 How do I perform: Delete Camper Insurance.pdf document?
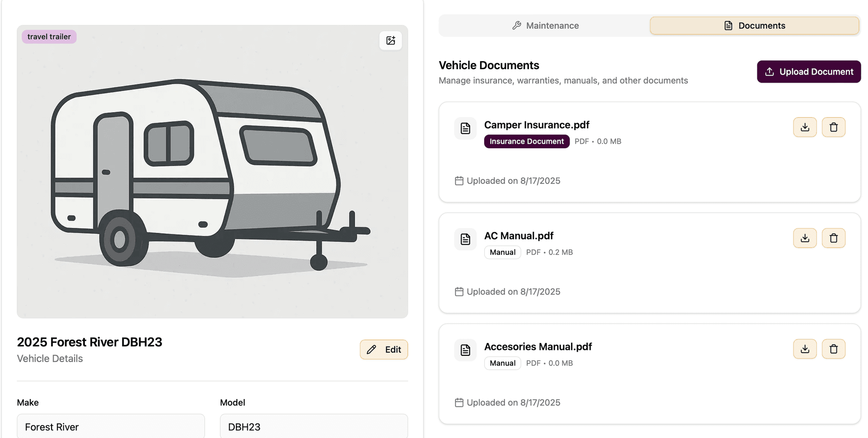click(833, 127)
